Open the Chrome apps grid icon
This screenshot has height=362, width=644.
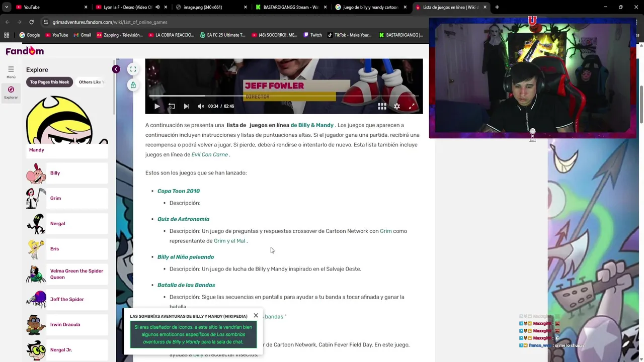click(x=7, y=35)
